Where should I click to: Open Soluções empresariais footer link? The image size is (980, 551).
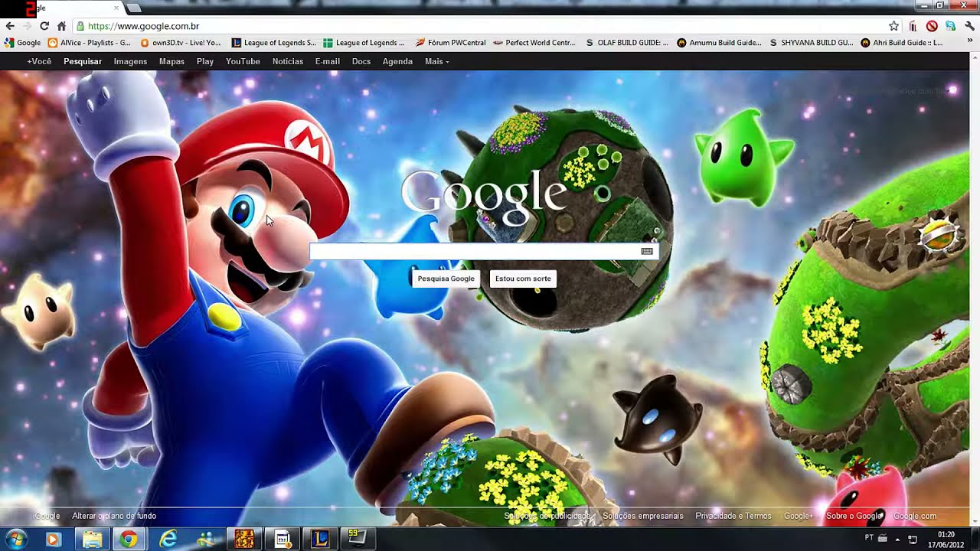(643, 516)
